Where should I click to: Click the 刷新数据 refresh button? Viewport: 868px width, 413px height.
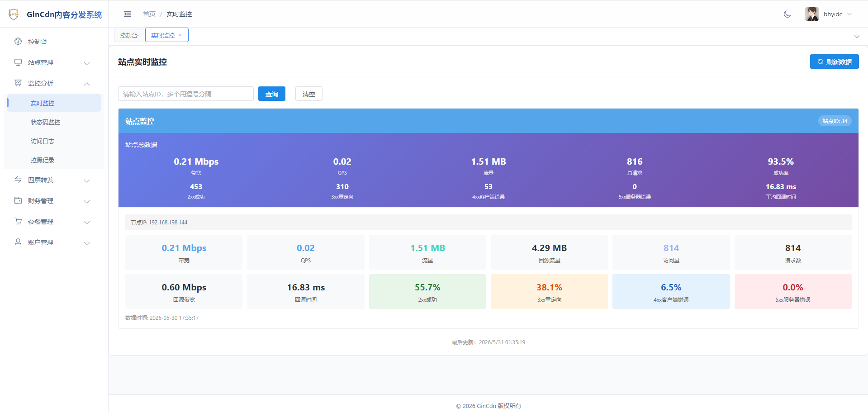click(x=834, y=62)
